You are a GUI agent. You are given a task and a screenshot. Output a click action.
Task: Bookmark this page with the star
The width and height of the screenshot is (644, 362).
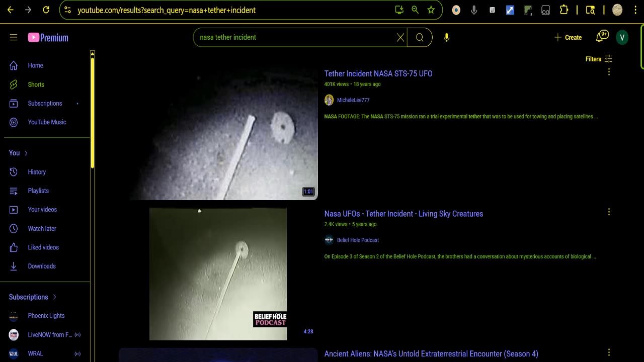(x=431, y=10)
